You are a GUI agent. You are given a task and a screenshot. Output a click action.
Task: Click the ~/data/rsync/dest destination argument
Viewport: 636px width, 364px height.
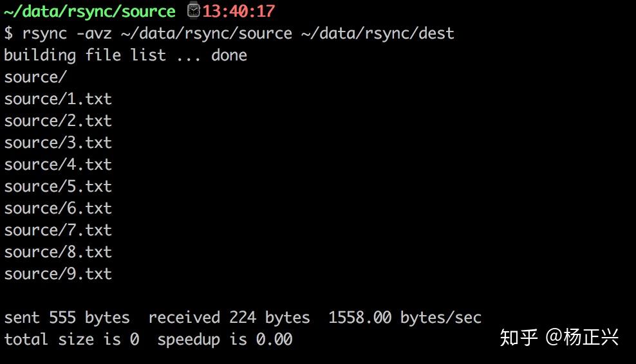coord(378,33)
